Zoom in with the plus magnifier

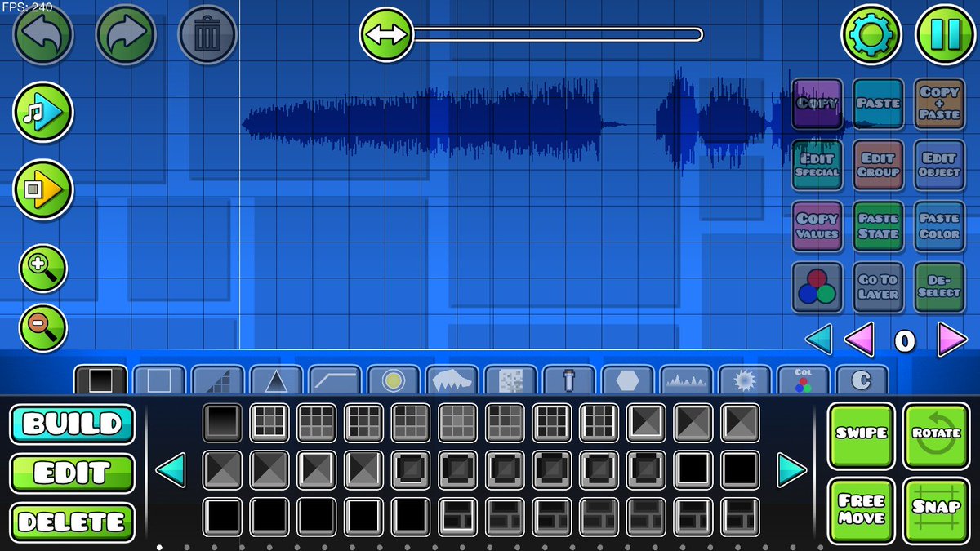pos(43,268)
